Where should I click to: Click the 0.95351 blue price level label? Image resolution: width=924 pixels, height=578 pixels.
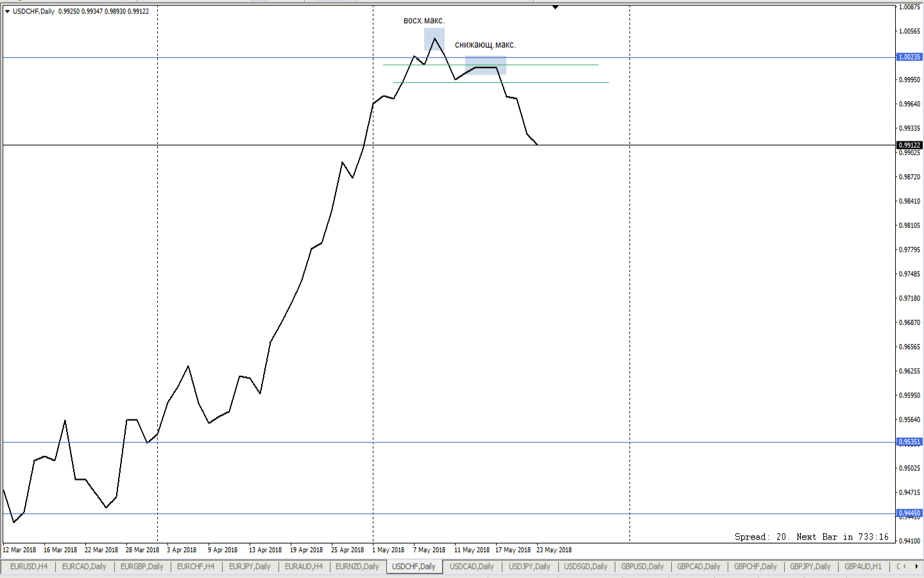click(909, 442)
